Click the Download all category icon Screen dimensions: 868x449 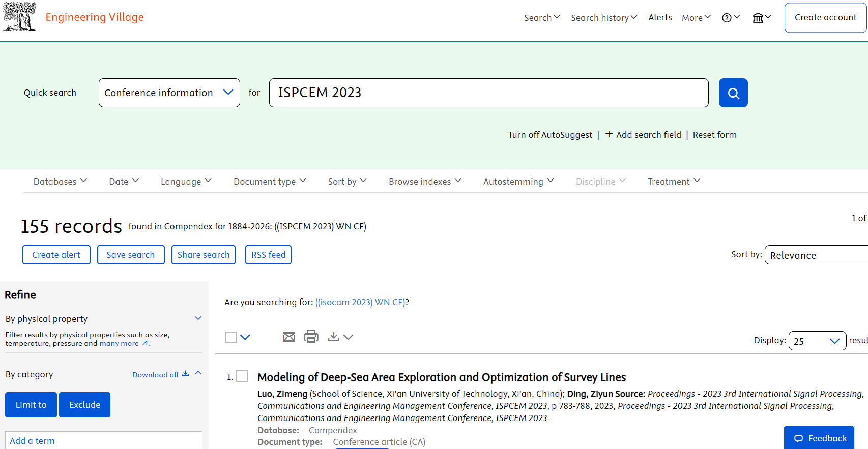pos(185,374)
